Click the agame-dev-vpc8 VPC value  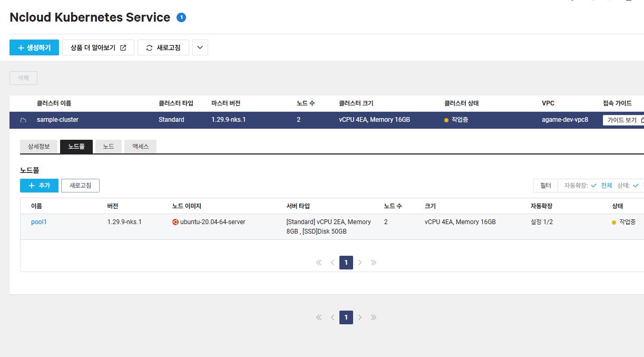pyautogui.click(x=565, y=120)
